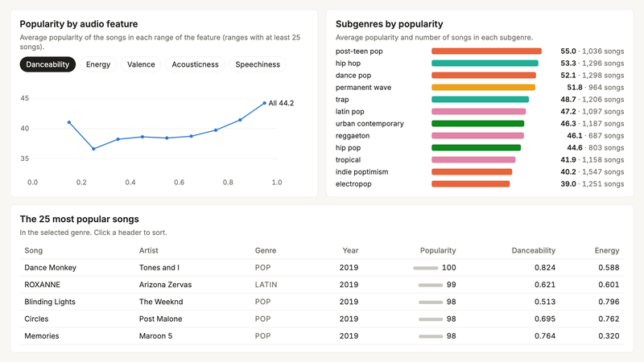
Task: Click the '39.0 · 1,251 songs' value
Action: pos(592,184)
